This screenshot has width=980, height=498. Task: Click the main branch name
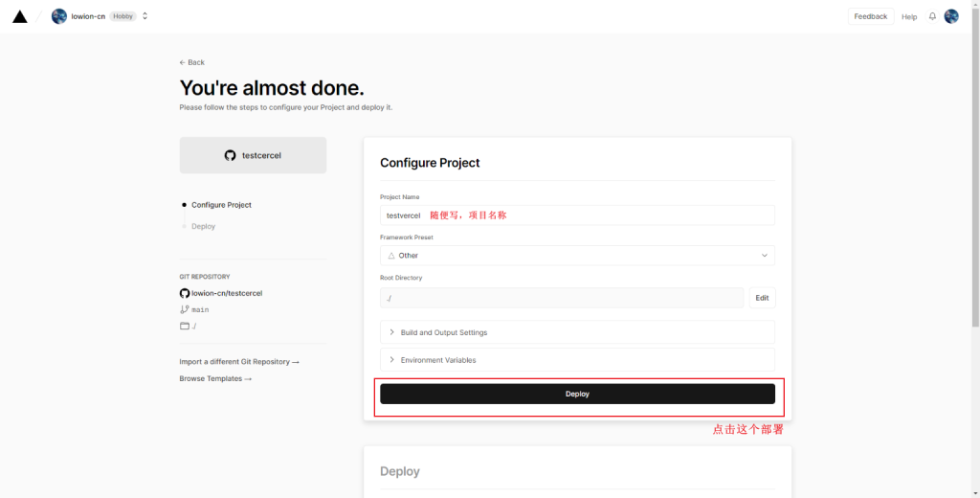200,309
